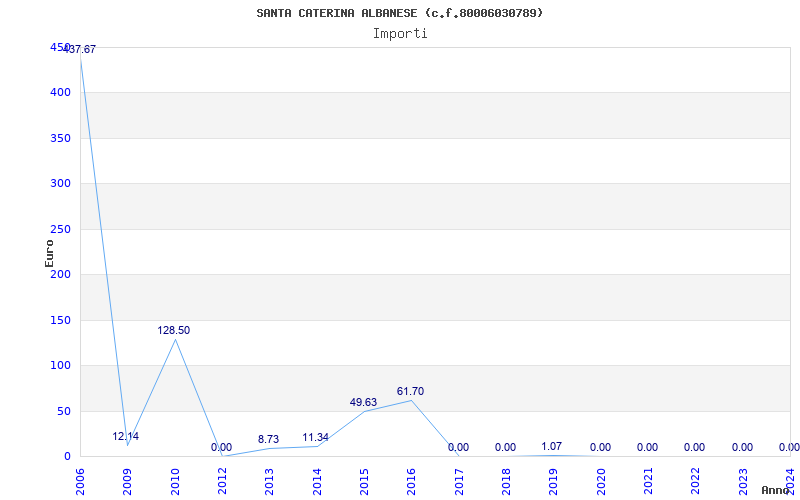Click the 2022 x-axis year label

point(695,482)
